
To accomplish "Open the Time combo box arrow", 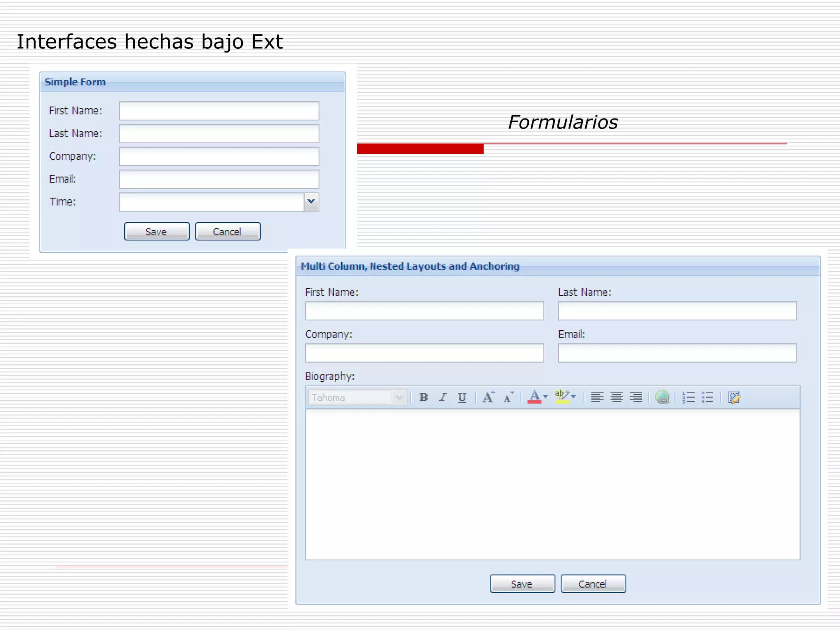I will (x=311, y=202).
